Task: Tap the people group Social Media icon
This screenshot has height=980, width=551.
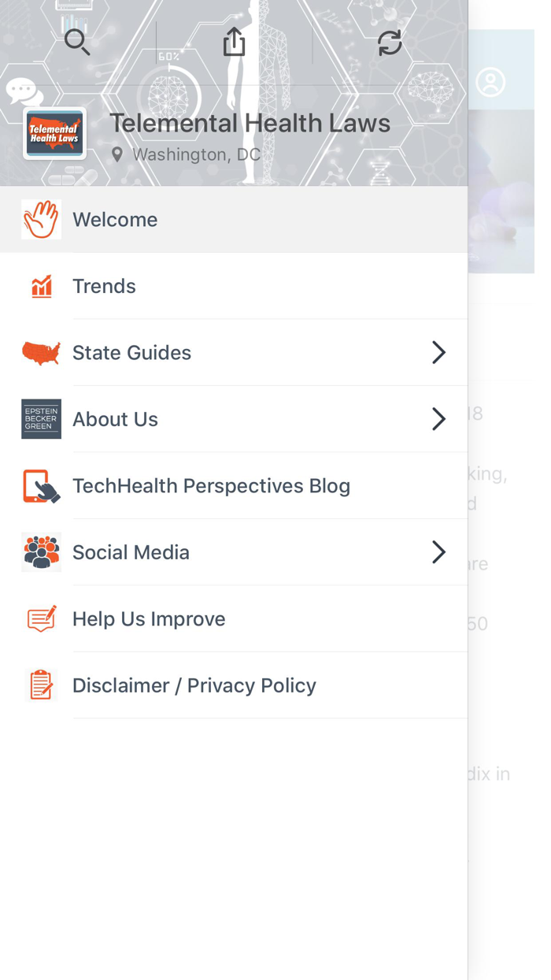Action: tap(42, 552)
